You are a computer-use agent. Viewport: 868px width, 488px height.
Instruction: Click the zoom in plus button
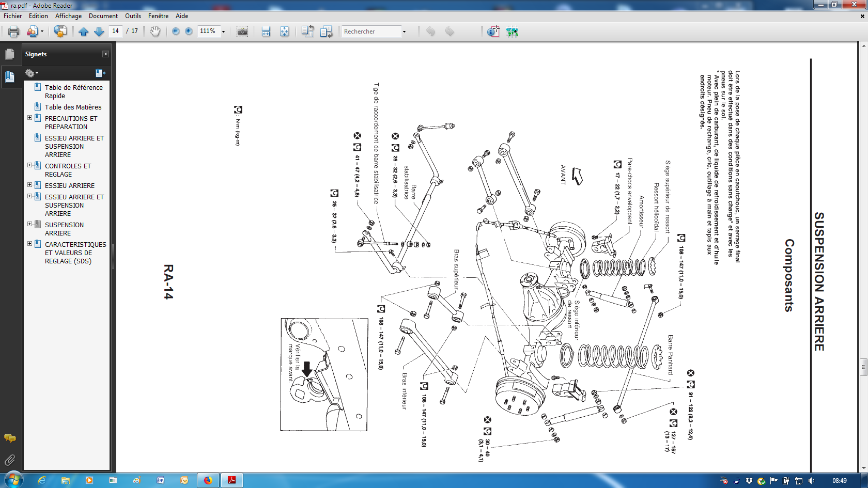189,31
